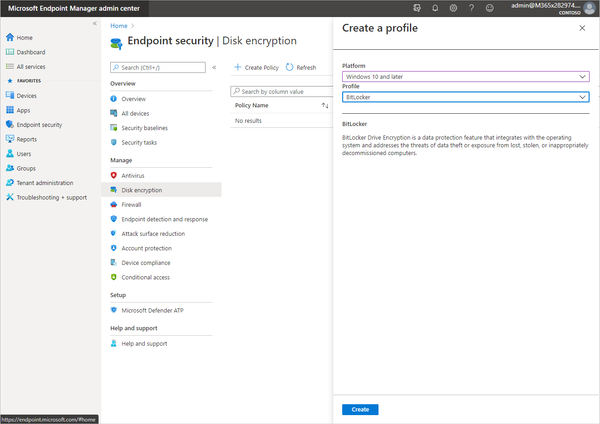Click the All devices icon
Viewport: 600px width, 424px height.
(x=114, y=113)
